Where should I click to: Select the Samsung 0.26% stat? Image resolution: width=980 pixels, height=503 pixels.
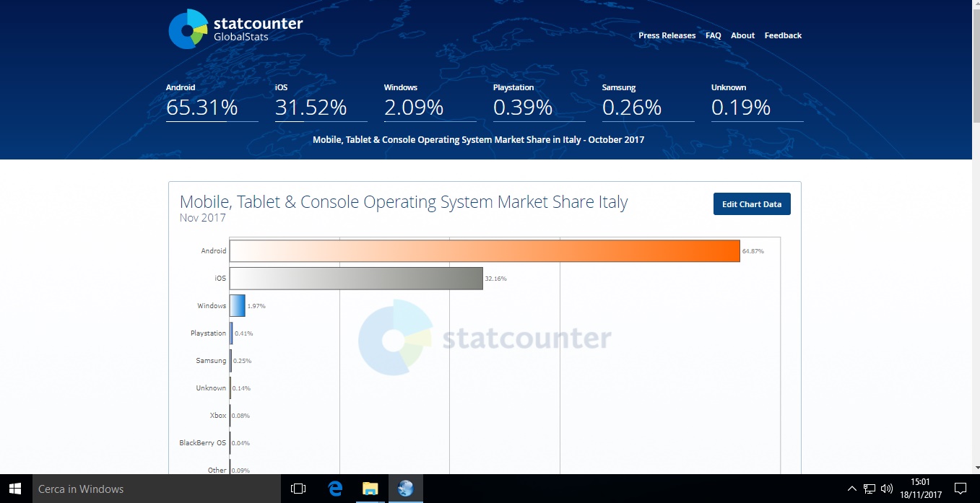tap(648, 102)
